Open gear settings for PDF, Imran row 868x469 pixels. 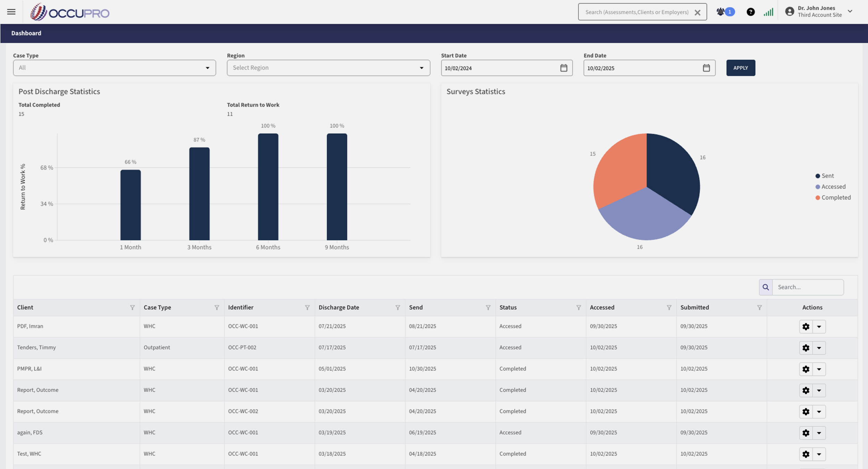(806, 327)
